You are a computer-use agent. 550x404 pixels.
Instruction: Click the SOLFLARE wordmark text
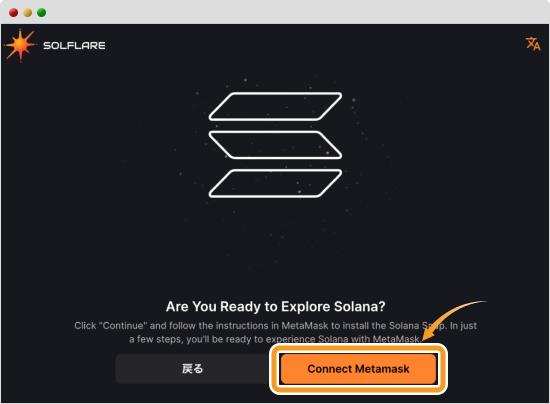pos(74,46)
